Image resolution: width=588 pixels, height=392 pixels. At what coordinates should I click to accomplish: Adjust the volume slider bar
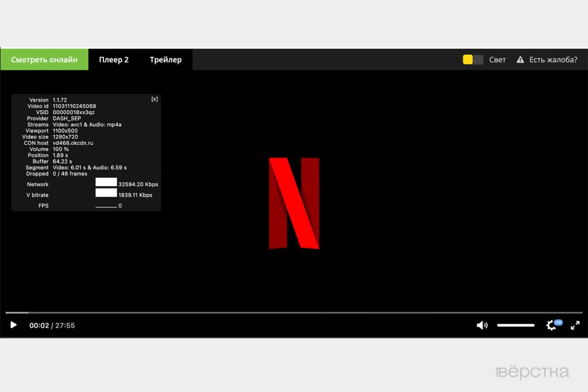click(x=515, y=325)
